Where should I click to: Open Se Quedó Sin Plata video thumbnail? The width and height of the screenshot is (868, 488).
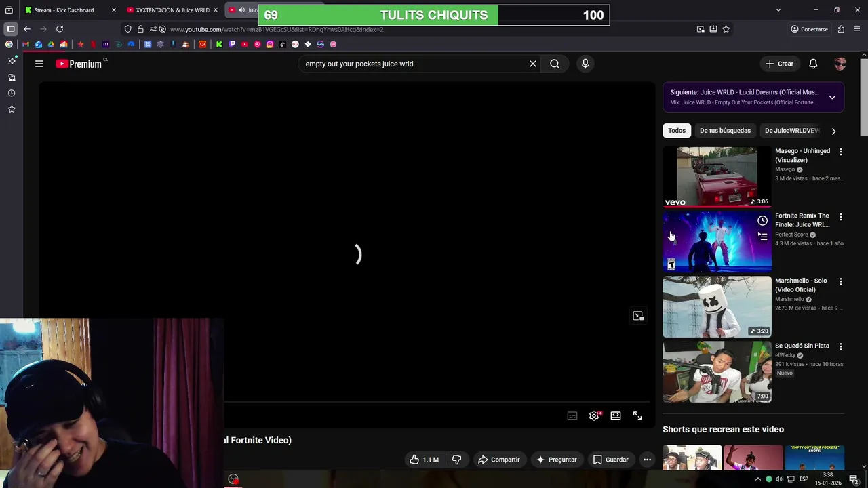(717, 371)
